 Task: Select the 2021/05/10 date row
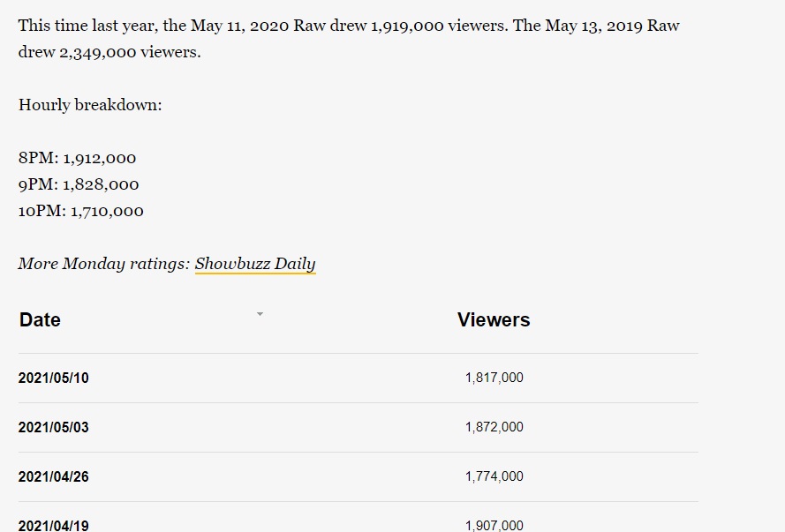[x=54, y=378]
